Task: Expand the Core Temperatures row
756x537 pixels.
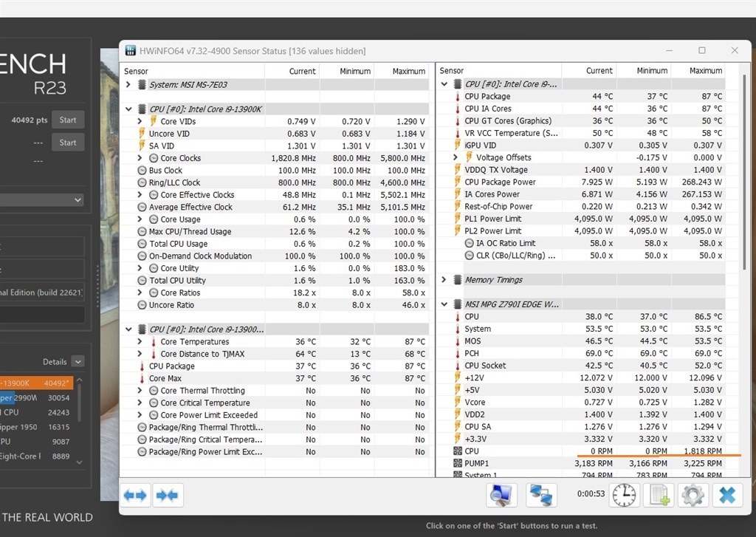Action: 140,341
